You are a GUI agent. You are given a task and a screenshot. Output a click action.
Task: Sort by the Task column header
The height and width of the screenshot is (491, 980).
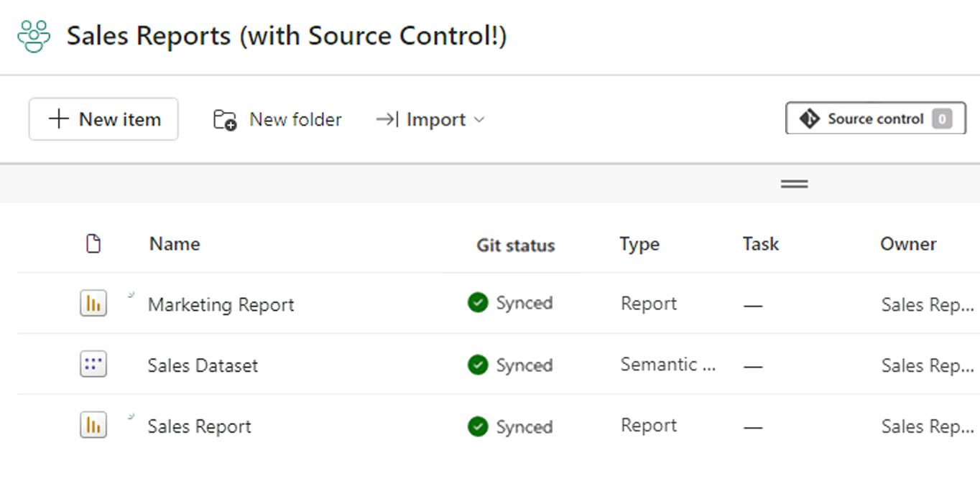coord(761,244)
